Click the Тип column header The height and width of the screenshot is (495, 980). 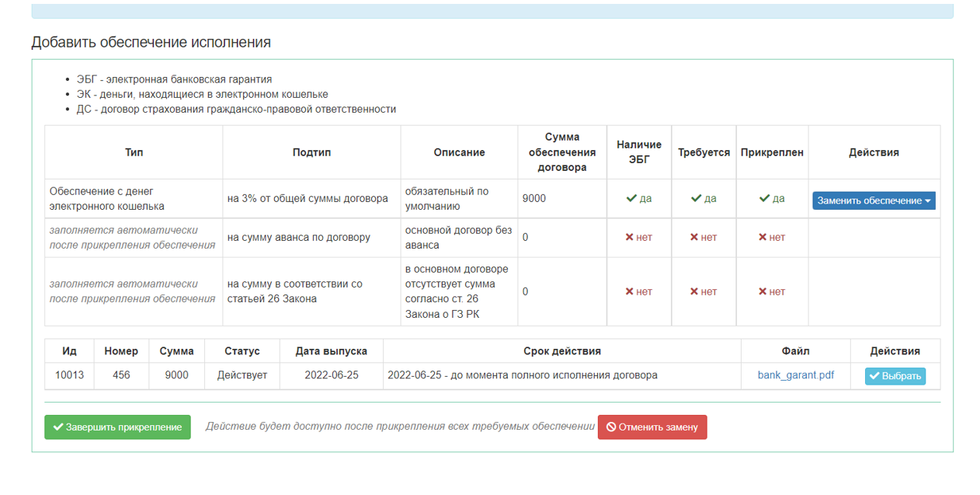click(x=134, y=152)
